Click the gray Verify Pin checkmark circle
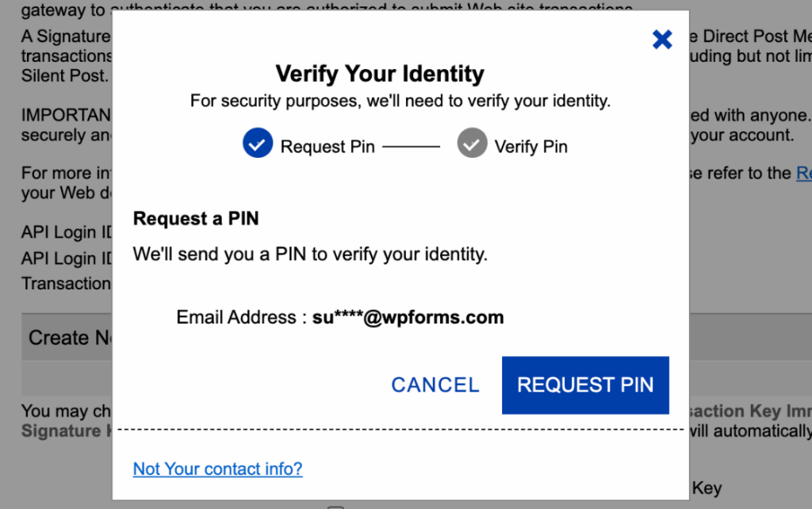Viewport: 812px width, 509px height. 473,143
